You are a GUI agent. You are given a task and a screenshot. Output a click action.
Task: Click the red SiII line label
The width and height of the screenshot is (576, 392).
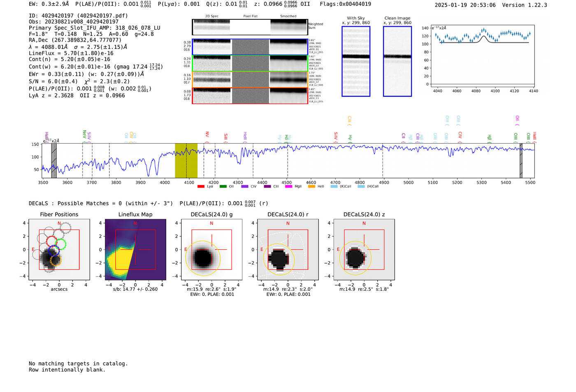click(225, 137)
